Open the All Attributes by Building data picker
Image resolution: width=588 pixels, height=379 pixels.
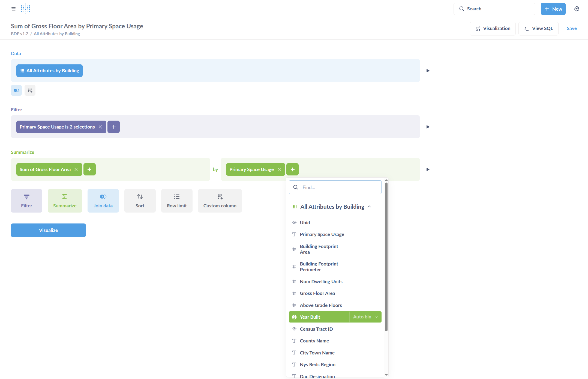coord(49,71)
